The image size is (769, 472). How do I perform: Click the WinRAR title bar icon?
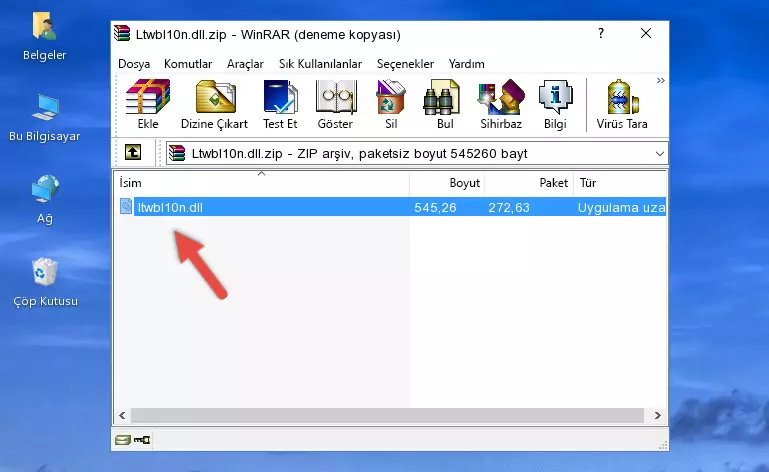(122, 33)
